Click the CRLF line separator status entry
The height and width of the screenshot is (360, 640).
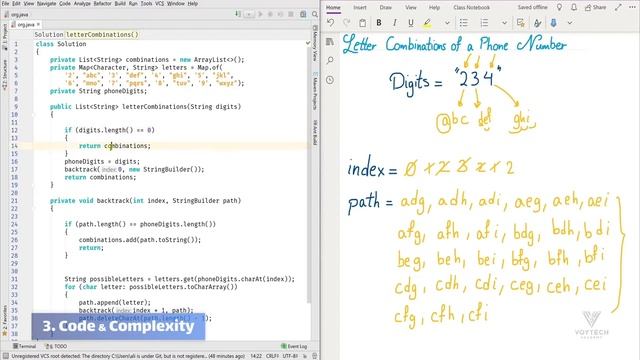[x=272, y=356]
